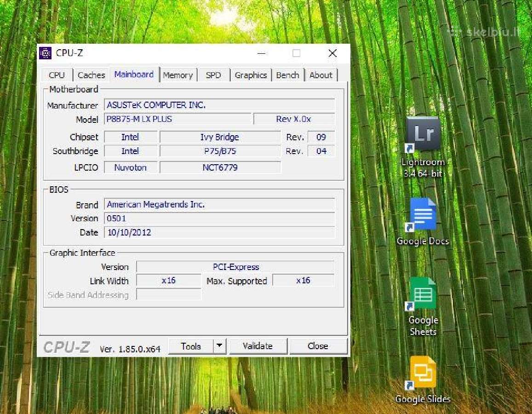Switch to the Graphics tab
532x414 pixels.
tap(251, 75)
